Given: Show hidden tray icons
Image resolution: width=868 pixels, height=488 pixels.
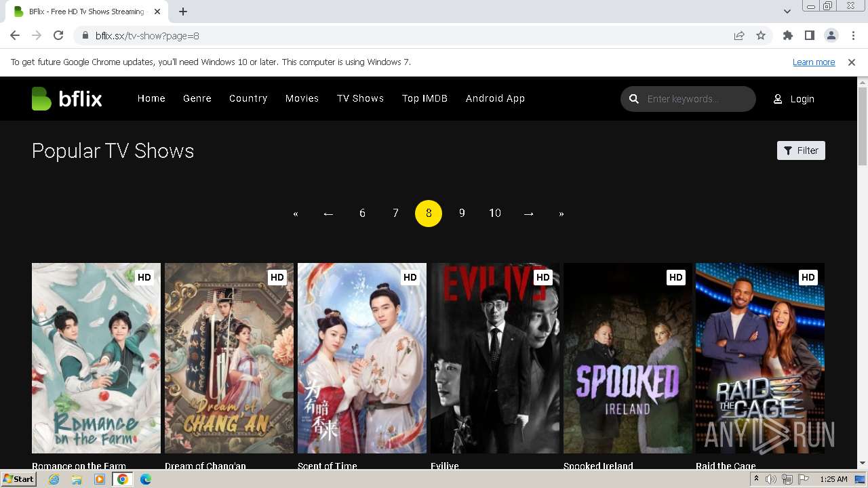Looking at the screenshot, I should click(756, 479).
